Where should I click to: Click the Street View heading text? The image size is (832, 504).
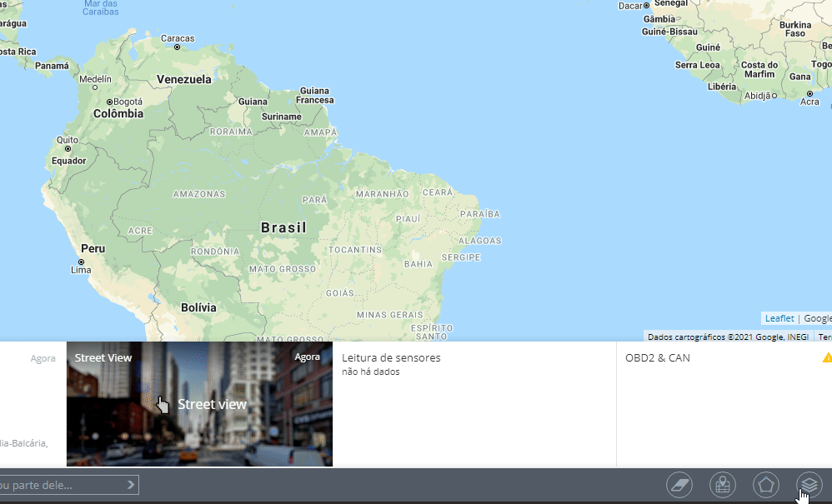click(103, 357)
